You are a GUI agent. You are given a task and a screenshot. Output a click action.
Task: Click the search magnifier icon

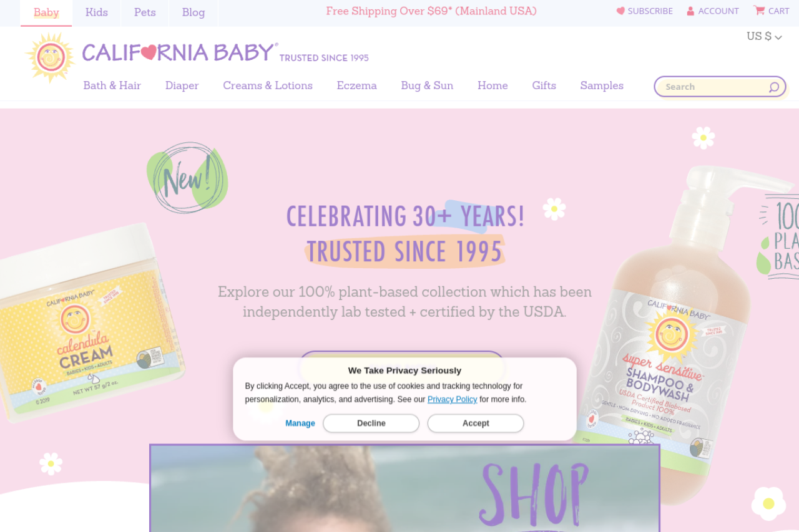click(774, 87)
